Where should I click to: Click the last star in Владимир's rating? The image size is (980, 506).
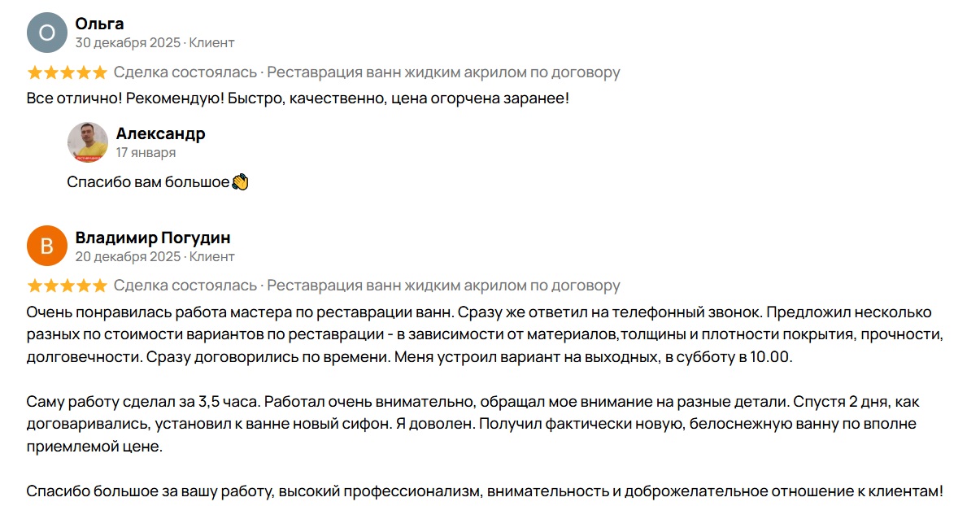click(99, 286)
